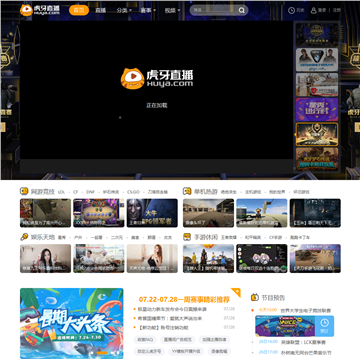Click the 登录 login link

[x=322, y=10]
